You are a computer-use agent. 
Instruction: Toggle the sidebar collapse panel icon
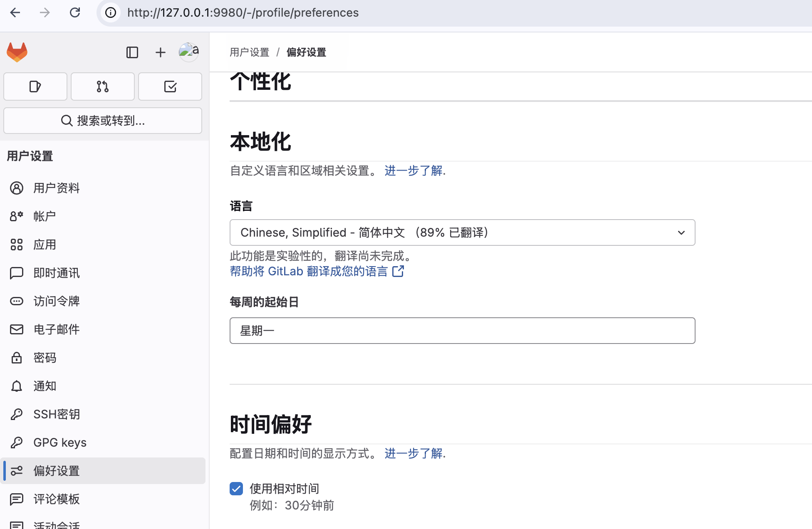(x=132, y=52)
